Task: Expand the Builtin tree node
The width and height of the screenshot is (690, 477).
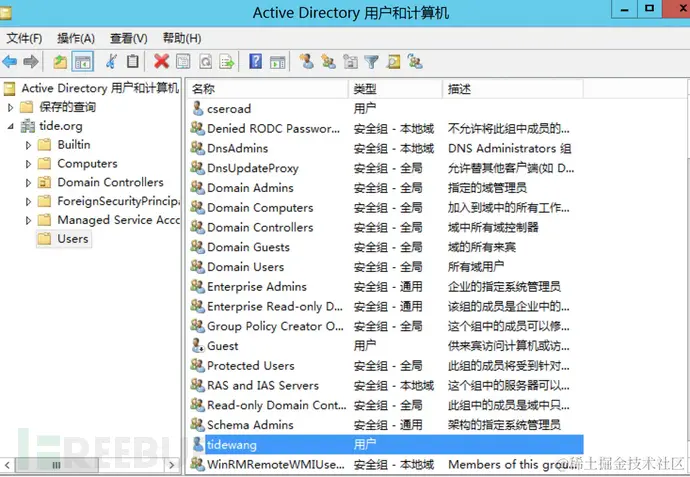Action: coord(29,145)
